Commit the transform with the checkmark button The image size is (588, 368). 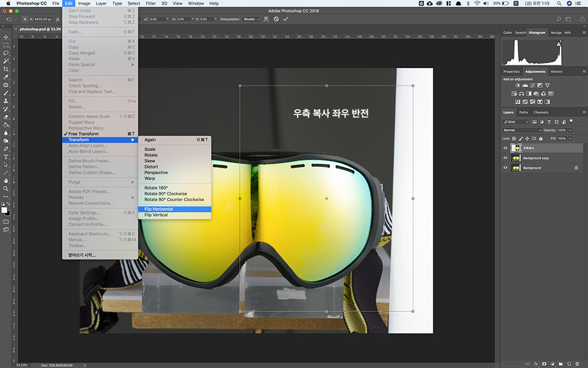tap(285, 19)
